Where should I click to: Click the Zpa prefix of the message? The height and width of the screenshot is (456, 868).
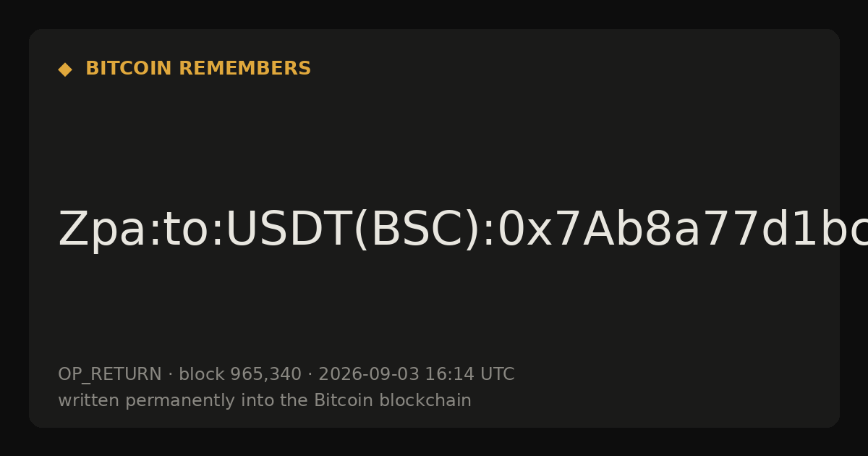pos(102,231)
